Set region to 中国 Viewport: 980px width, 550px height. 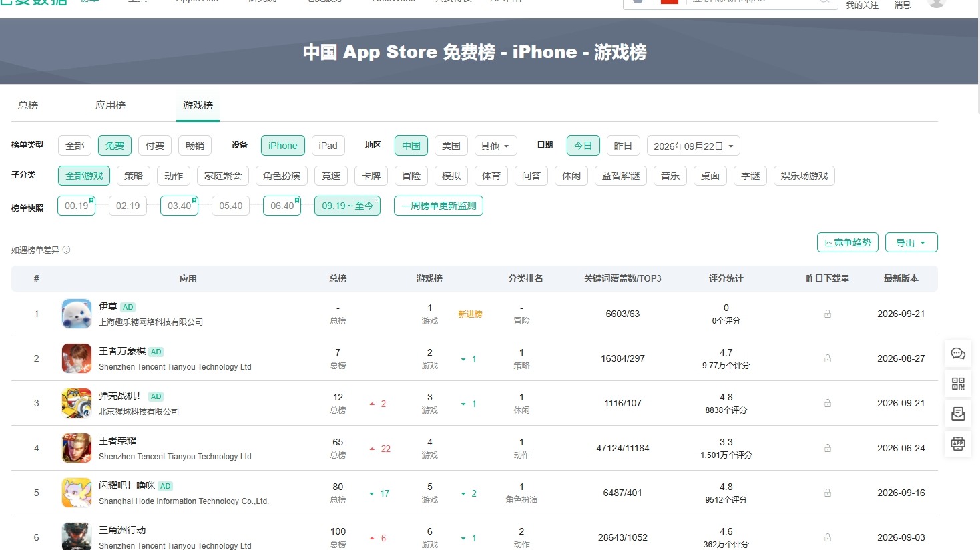[x=411, y=146]
